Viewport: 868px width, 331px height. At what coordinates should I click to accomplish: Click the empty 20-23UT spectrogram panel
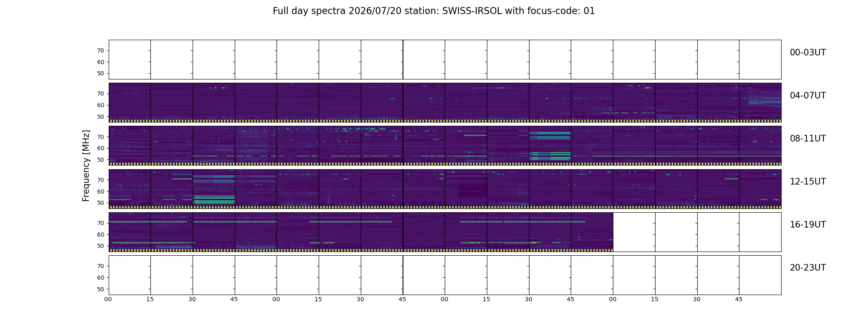pos(445,275)
